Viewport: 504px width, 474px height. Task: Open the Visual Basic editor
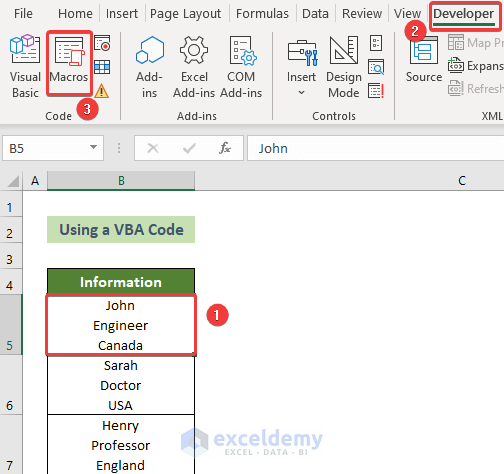[25, 66]
